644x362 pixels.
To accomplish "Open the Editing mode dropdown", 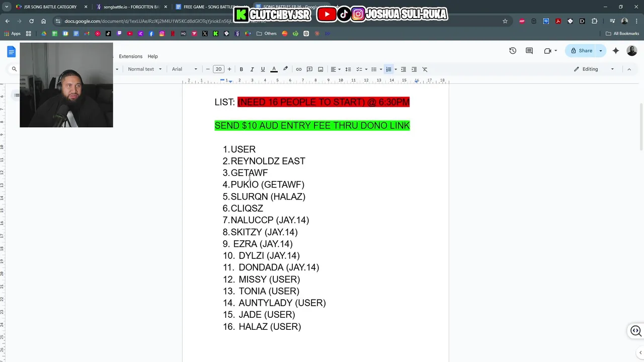I will coord(594,69).
